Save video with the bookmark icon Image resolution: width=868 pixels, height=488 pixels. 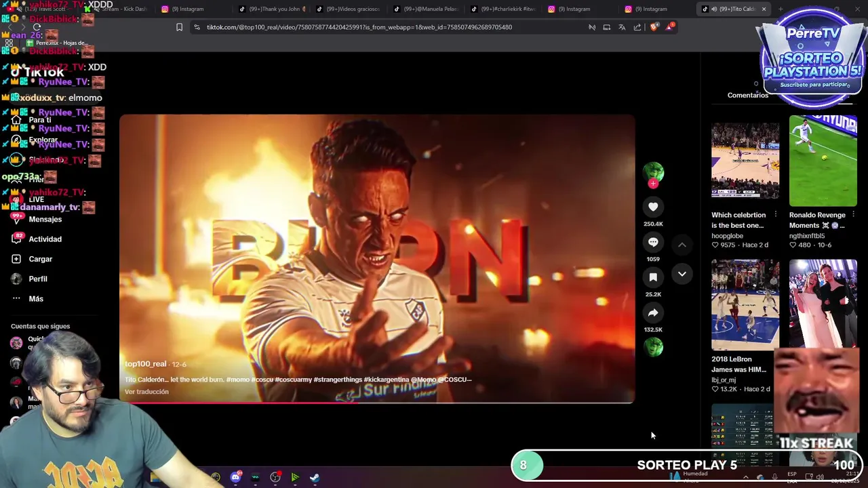pos(653,277)
